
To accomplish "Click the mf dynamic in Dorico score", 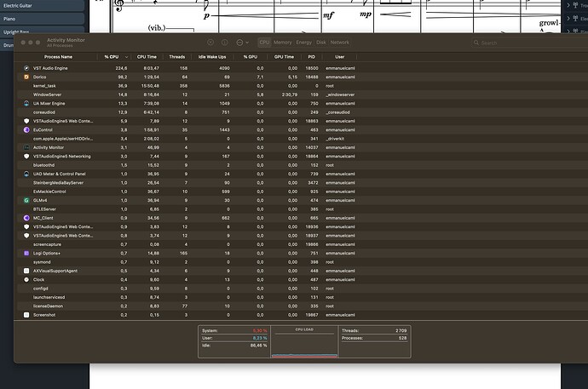I will point(328,15).
